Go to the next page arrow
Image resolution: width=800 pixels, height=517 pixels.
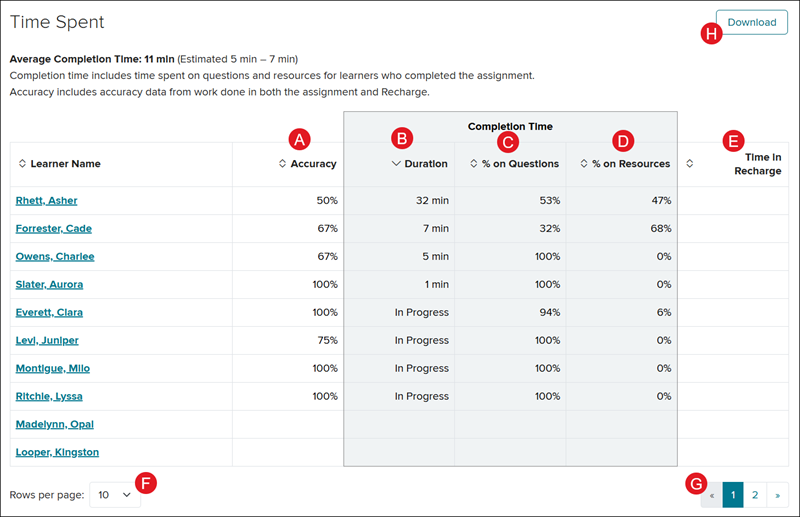(x=777, y=494)
